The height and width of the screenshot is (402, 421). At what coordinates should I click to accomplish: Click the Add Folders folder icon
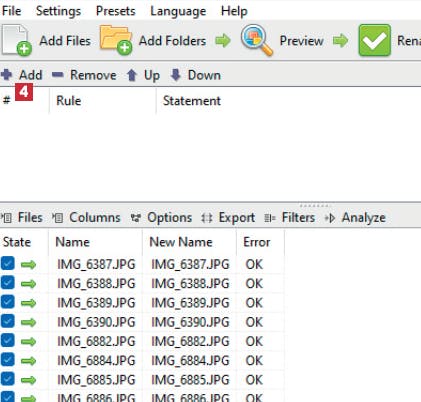click(x=116, y=40)
